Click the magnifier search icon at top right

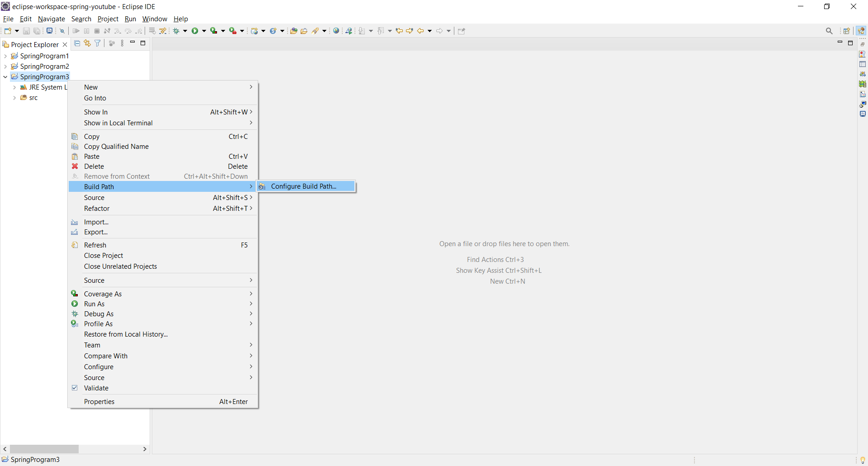tap(829, 31)
